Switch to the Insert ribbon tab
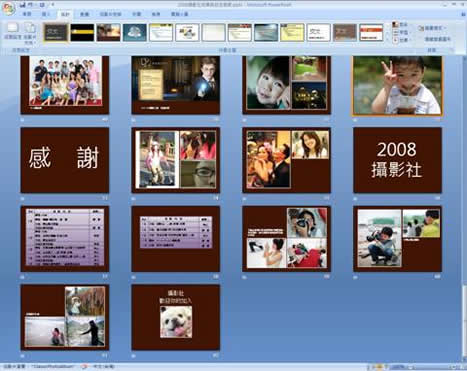This screenshot has width=467, height=371. (x=46, y=14)
